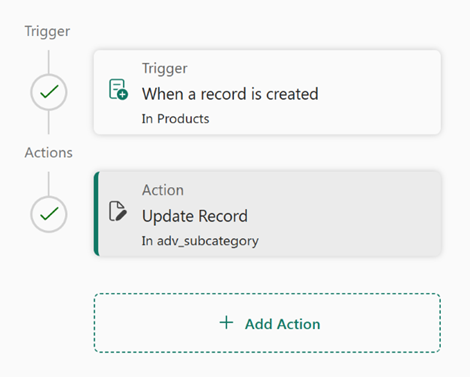Click the plus icon in Add Action
Viewport: 470px width, 377px height.
click(x=226, y=323)
